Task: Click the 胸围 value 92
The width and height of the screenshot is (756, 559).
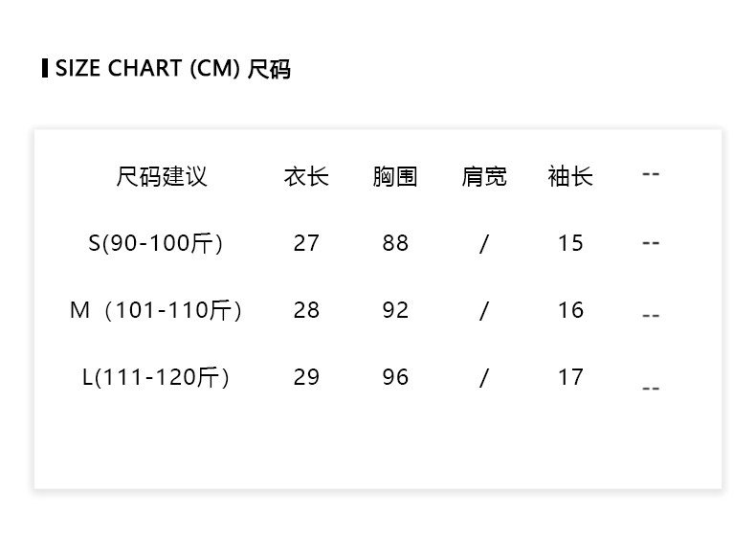Action: point(395,310)
